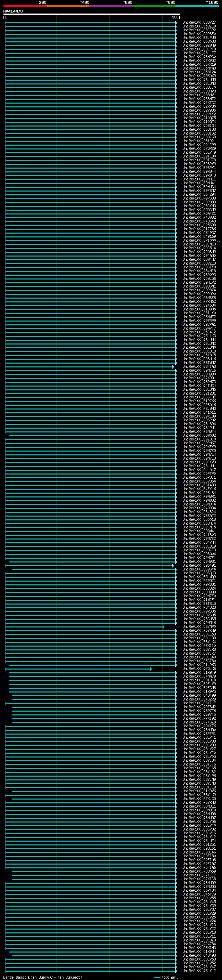Click hit label UniRef100_B6V864
222x980 pixels.
(x=199, y=481)
